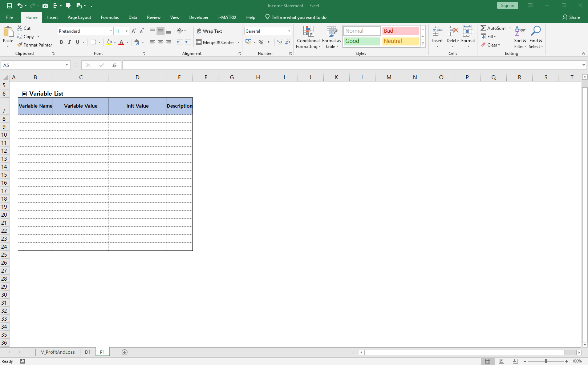The image size is (588, 365).
Task: Open the font name dropdown Pretendard
Action: coord(111,31)
